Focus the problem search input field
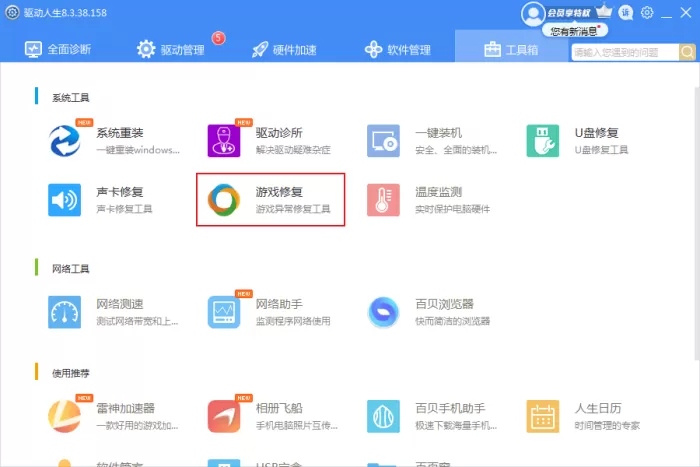Screen dimensions: 700x467 pos(625,52)
